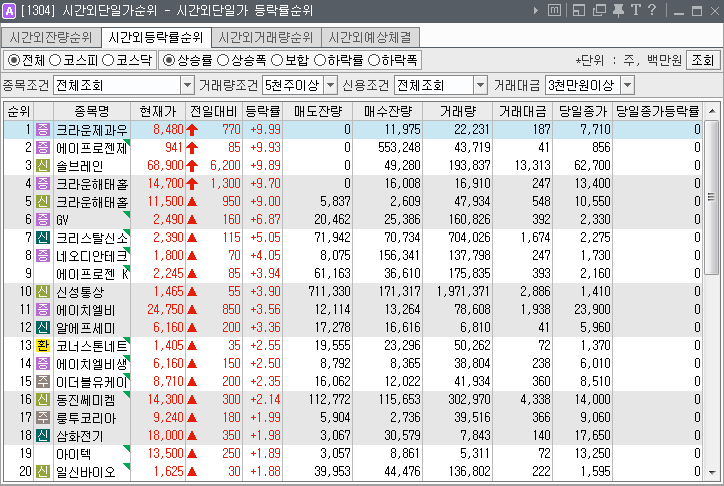Viewport: 724px width, 486px height.
Task: Pin the window with the pushpin icon
Action: click(x=618, y=10)
